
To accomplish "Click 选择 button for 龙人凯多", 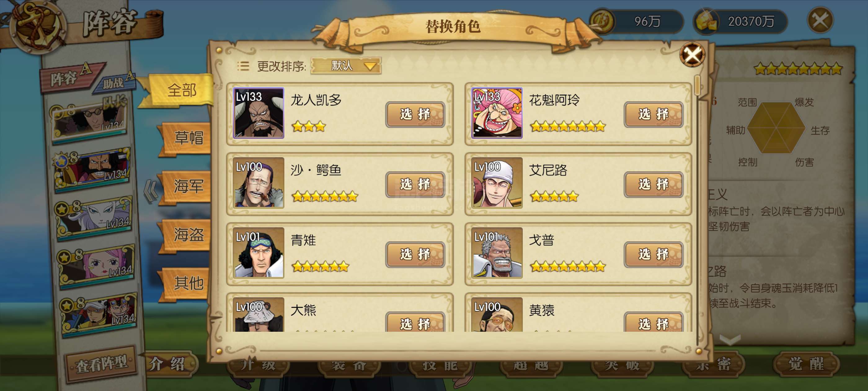I will [x=415, y=115].
